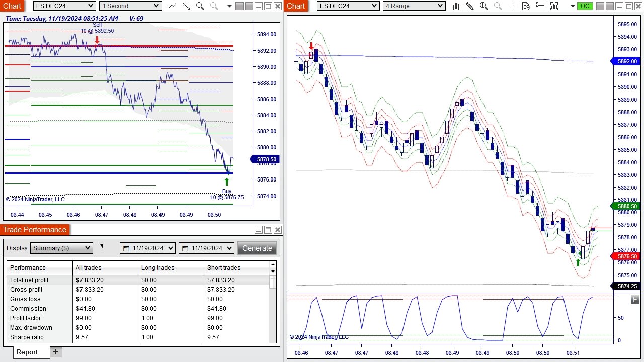Open chart style line icon in left chart

(172, 6)
